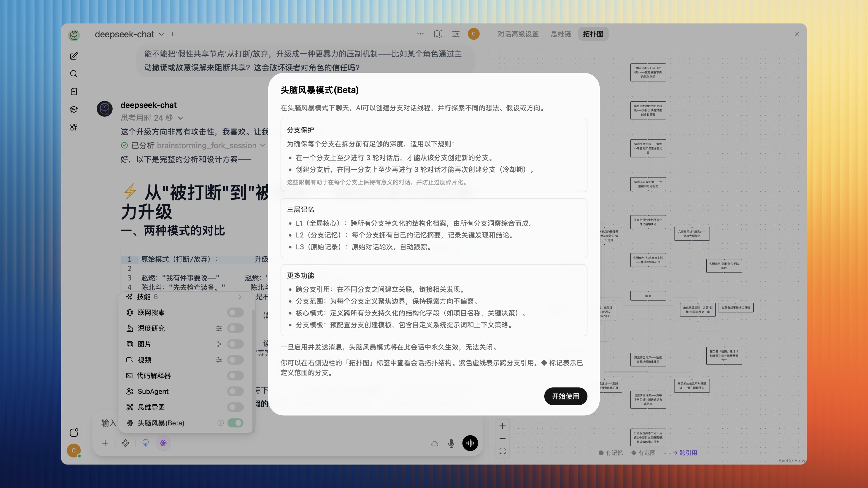The height and width of the screenshot is (488, 868).
Task: Switch to 对话高级设置 tab
Action: point(518,34)
